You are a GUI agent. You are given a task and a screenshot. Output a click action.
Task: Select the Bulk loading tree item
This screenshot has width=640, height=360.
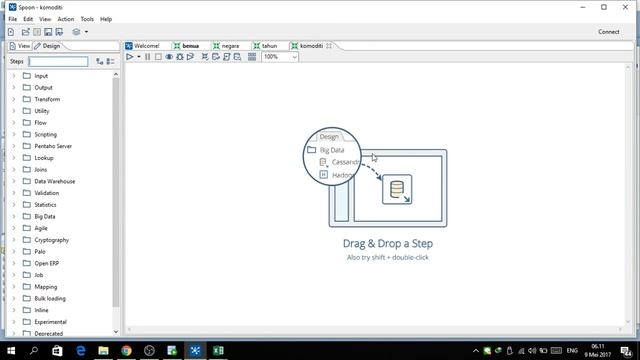(50, 299)
